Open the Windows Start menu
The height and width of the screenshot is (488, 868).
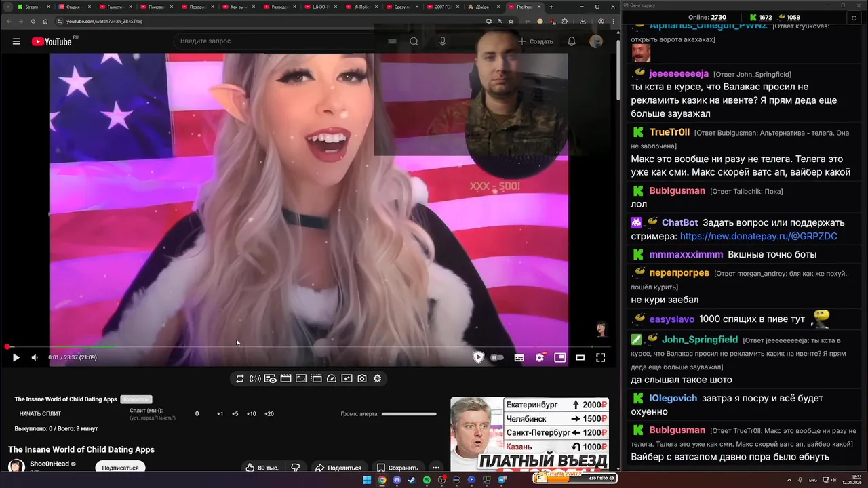[x=367, y=480]
